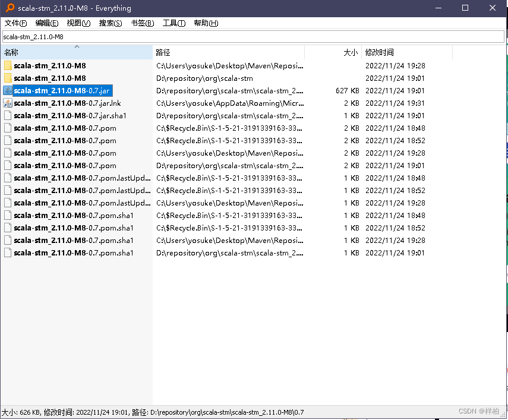The height and width of the screenshot is (420, 508).
Task: Click the path cell D:\repository\org\scala-stm for the folder
Action: (x=204, y=78)
